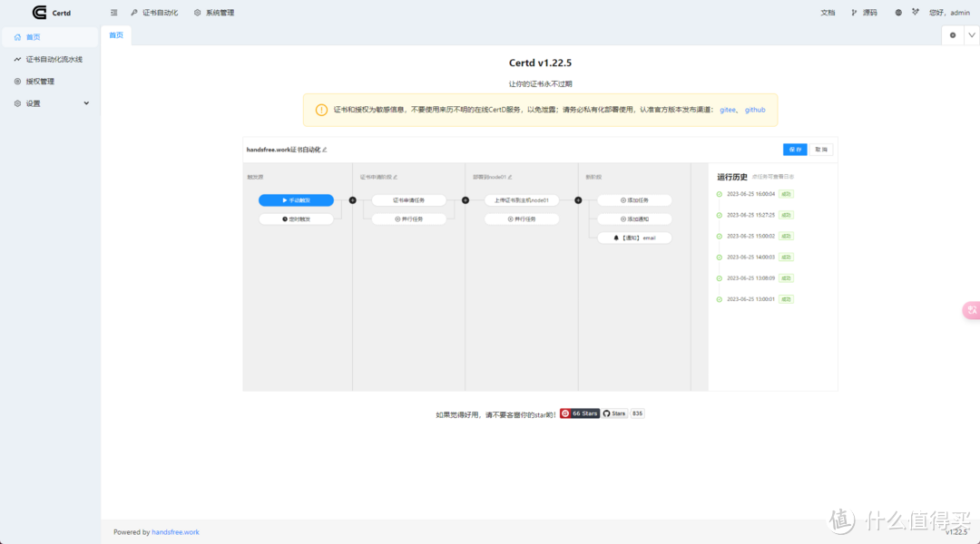
Task: Click the orange warning icon in alert banner
Action: (x=321, y=110)
